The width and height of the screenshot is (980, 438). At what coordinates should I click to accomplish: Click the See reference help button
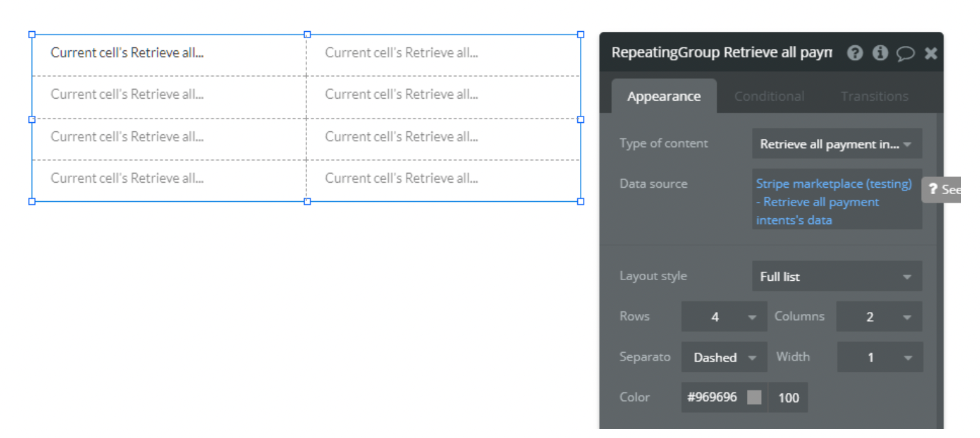pos(943,189)
